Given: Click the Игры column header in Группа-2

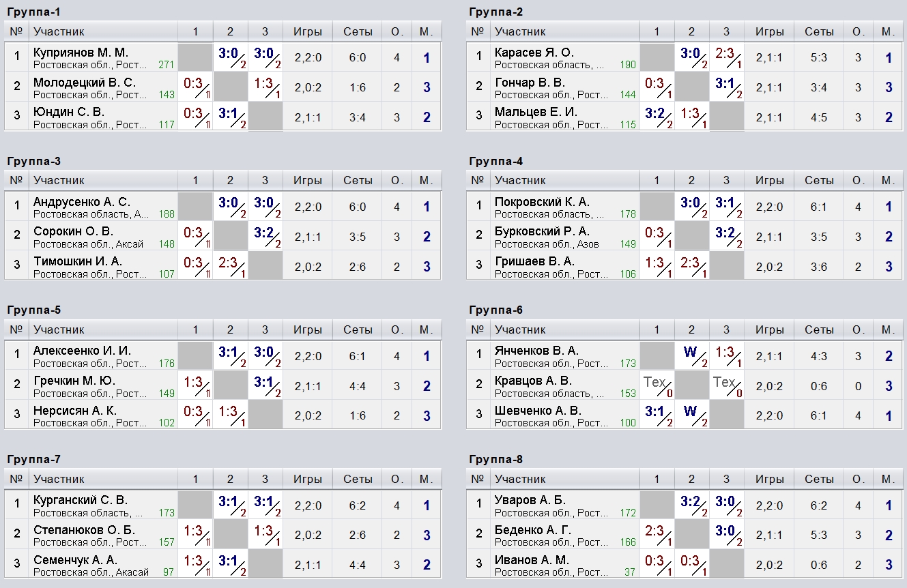Looking at the screenshot, I should (x=769, y=31).
